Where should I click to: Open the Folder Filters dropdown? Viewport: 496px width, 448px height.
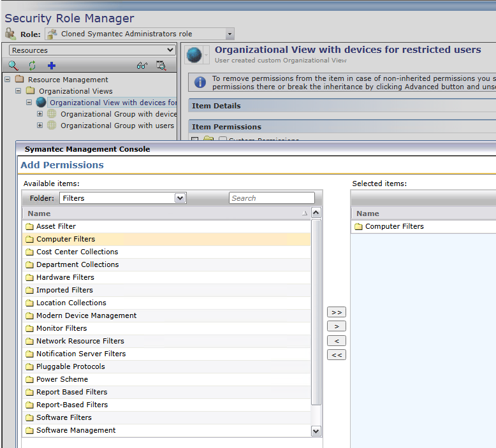(x=180, y=198)
